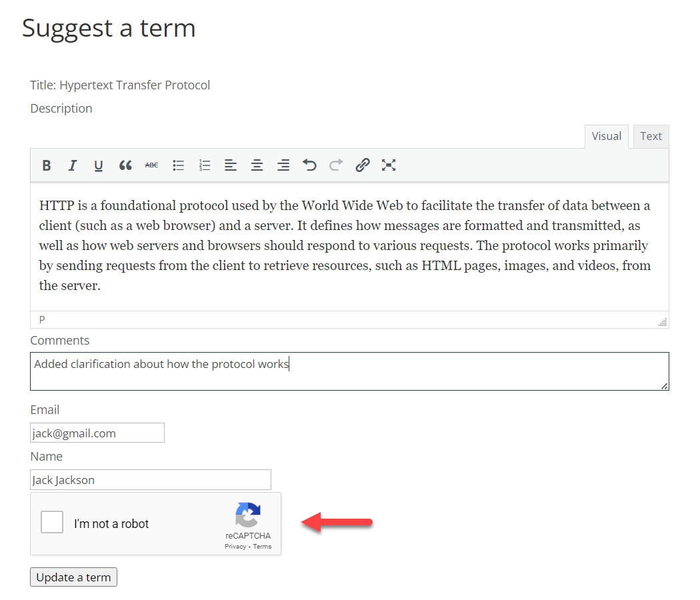Viewport: 700px width, 600px height.
Task: Click the editor resize handle
Action: [663, 322]
